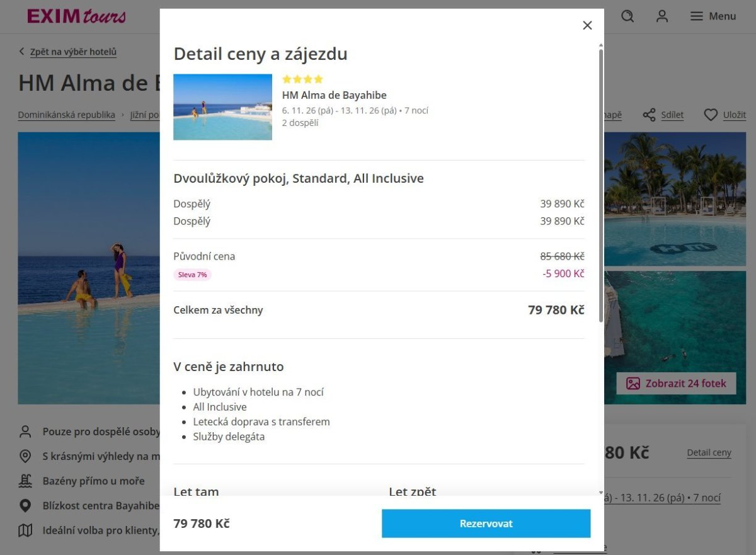This screenshot has width=756, height=555.
Task: Click the dialog's vertical scrollbar
Action: 601,189
